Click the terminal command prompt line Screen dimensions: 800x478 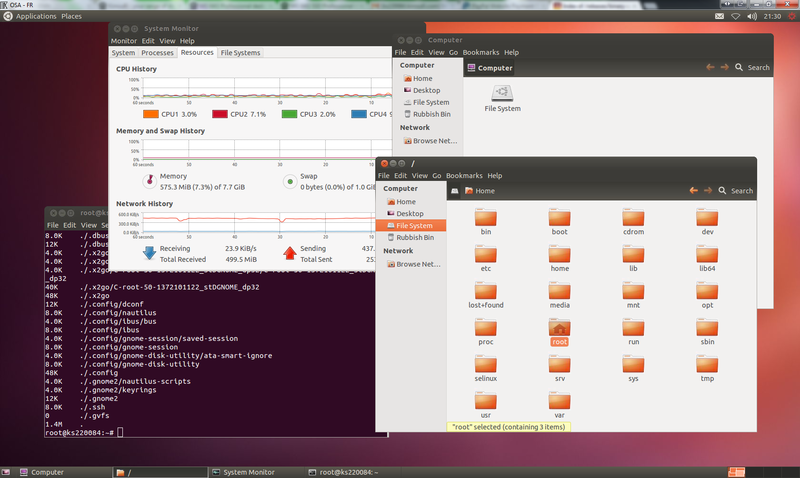pos(216,433)
